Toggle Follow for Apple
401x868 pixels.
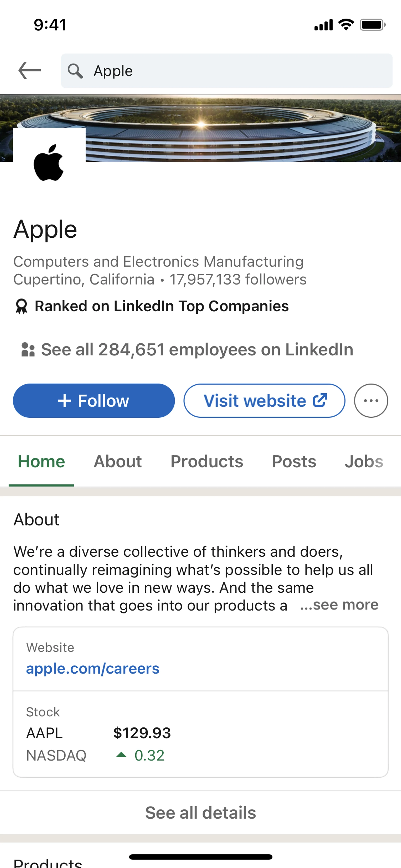[94, 401]
